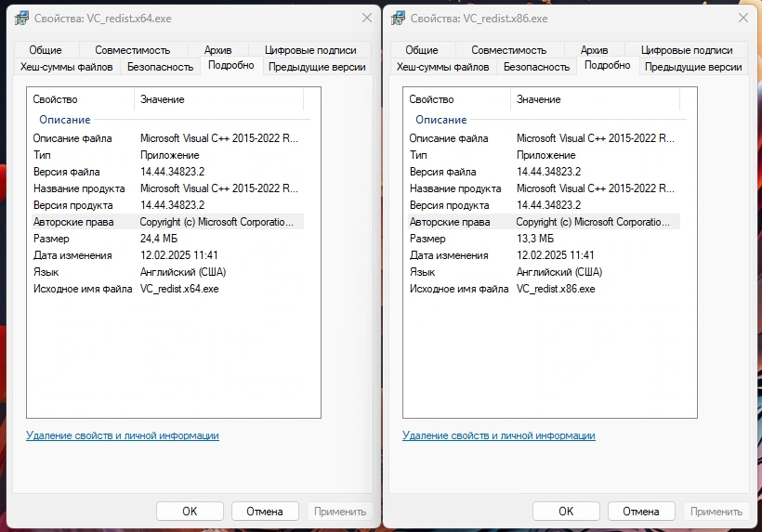
Task: Open Предыдущие версии tab in x64 window
Action: [317, 67]
